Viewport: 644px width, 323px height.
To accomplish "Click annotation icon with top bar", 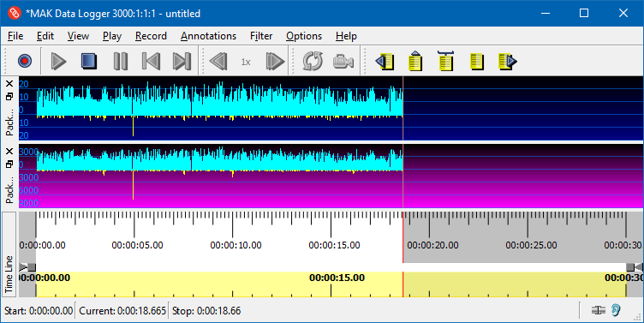I will coord(446,61).
